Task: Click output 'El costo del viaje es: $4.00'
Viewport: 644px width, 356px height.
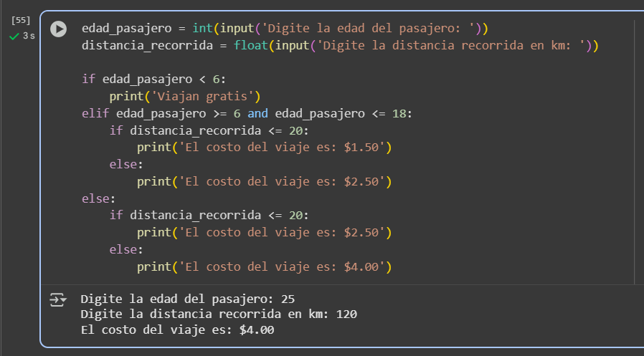Action: pyautogui.click(x=177, y=329)
